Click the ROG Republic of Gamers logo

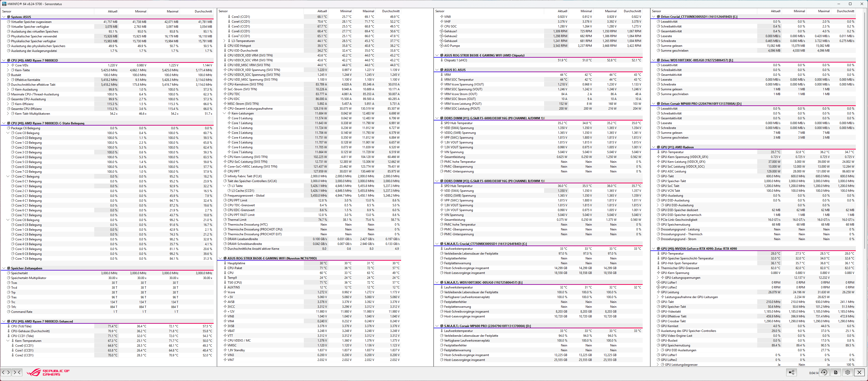click(x=48, y=372)
